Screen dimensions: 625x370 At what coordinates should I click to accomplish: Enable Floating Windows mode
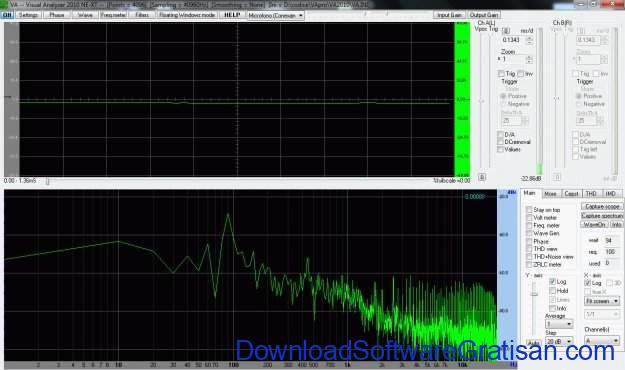[187, 15]
